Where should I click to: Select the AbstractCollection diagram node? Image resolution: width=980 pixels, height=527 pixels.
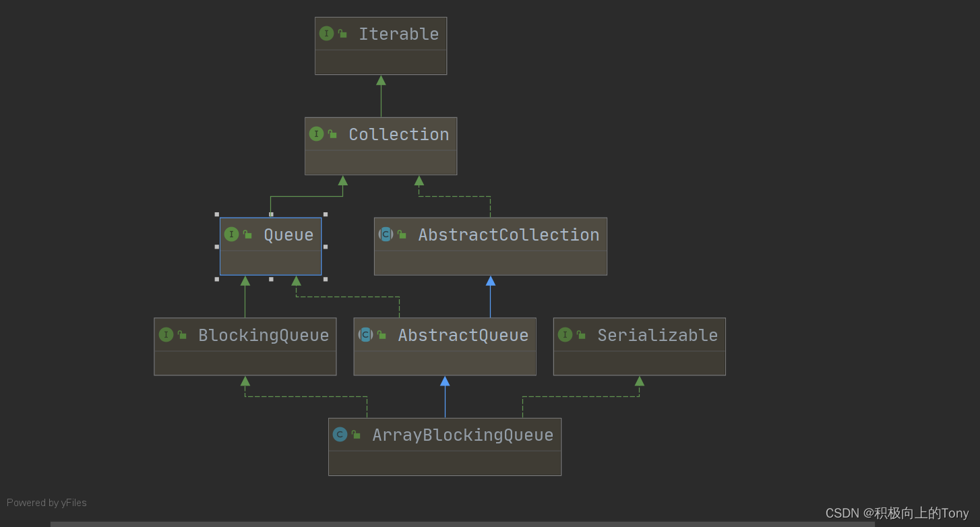coord(490,246)
